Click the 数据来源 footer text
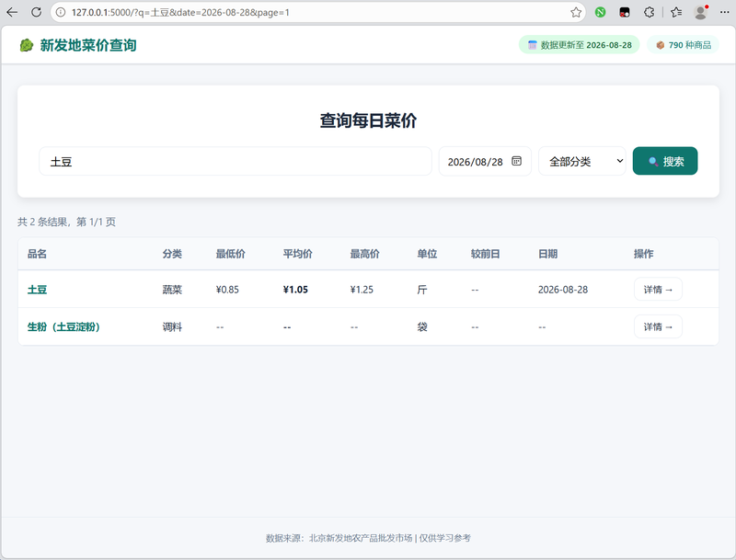Viewport: 736px width, 560px height. click(x=368, y=538)
